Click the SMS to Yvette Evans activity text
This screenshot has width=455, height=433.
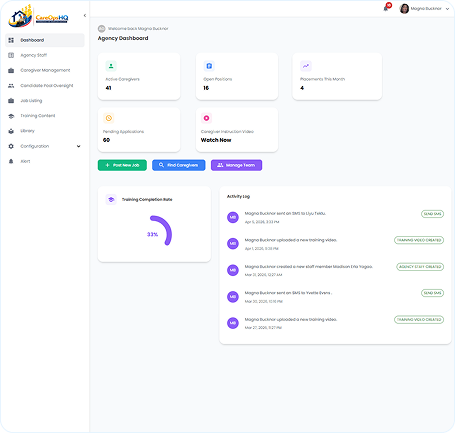click(288, 293)
